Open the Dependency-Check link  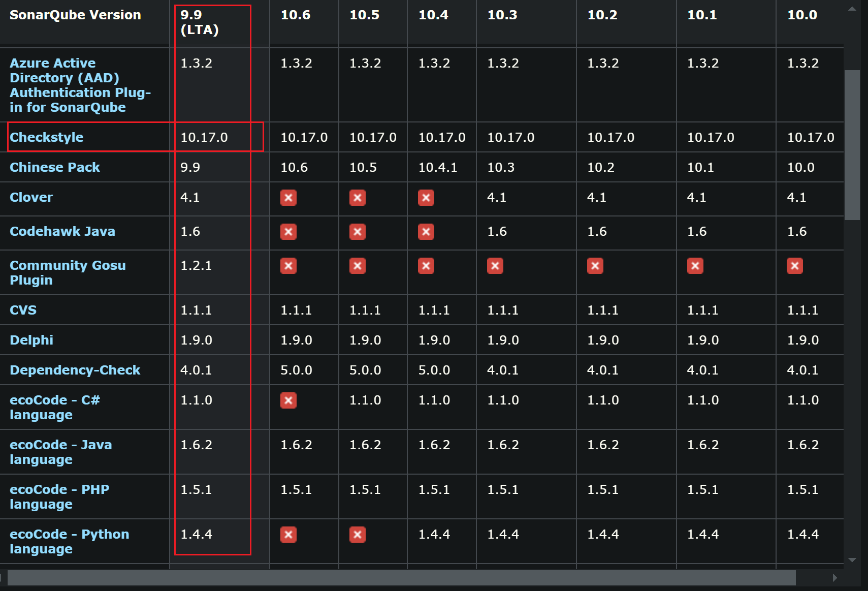(x=75, y=370)
